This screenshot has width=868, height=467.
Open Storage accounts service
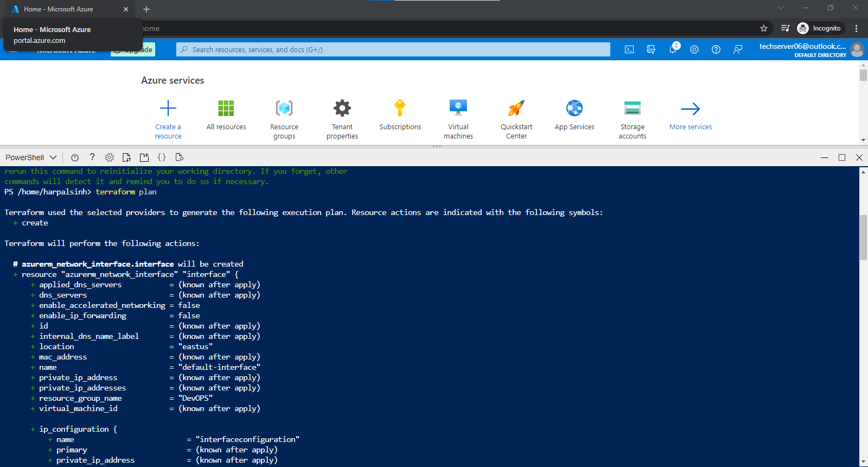click(x=633, y=119)
